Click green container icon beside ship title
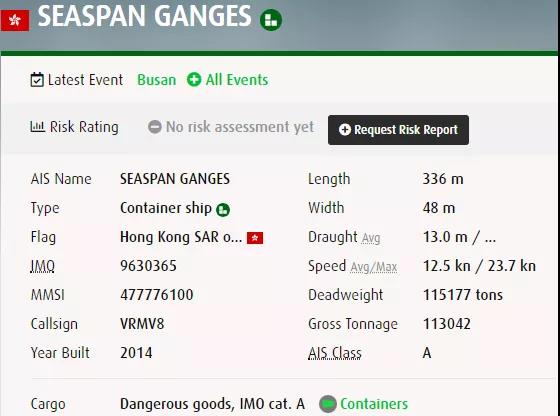Image resolution: width=560 pixels, height=416 pixels. [271, 20]
